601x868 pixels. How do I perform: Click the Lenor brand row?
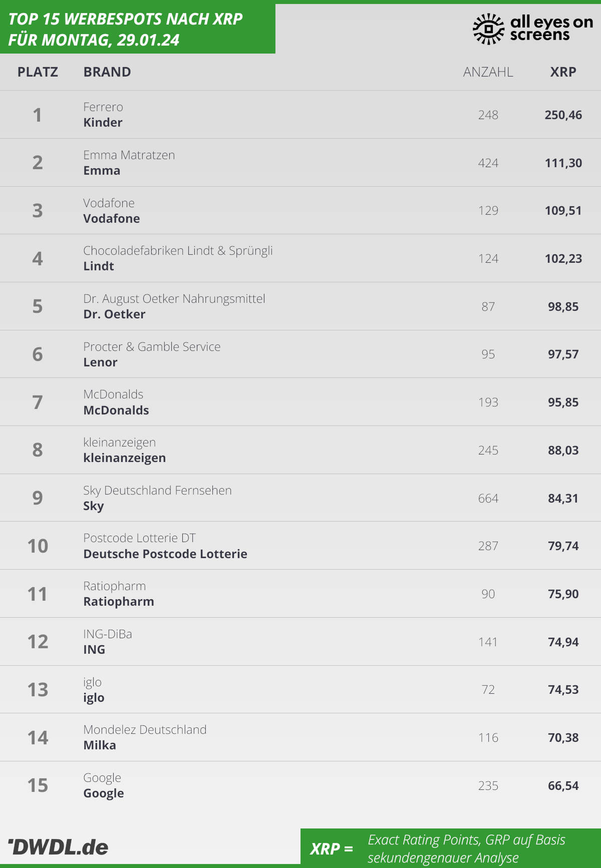click(x=300, y=354)
